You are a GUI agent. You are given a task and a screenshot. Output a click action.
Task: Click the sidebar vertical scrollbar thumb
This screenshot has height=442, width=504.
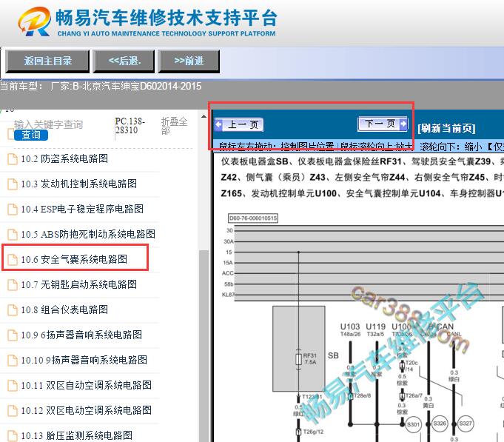[x=204, y=346]
